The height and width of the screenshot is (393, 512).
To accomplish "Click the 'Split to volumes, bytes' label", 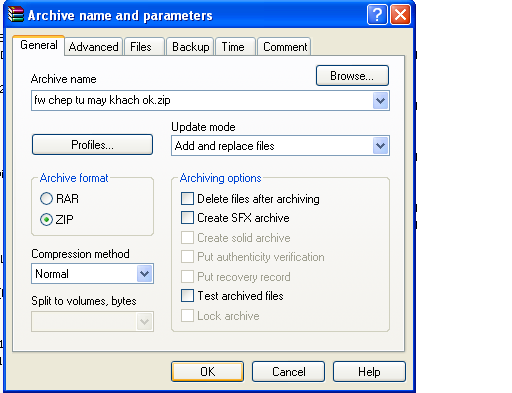I will pyautogui.click(x=84, y=301).
